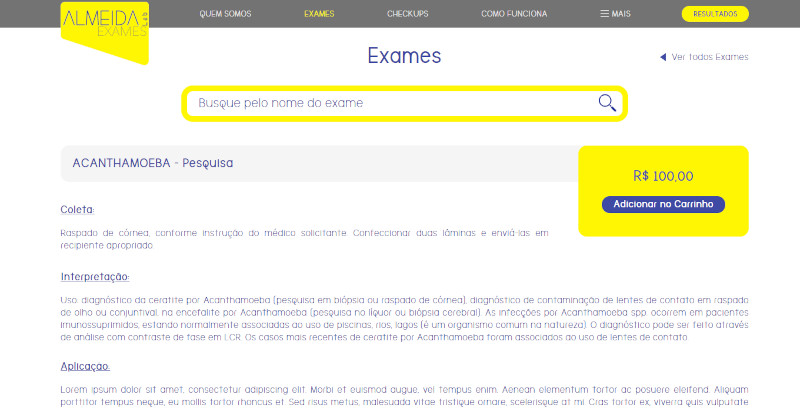Focus the exam name search field

click(x=390, y=103)
